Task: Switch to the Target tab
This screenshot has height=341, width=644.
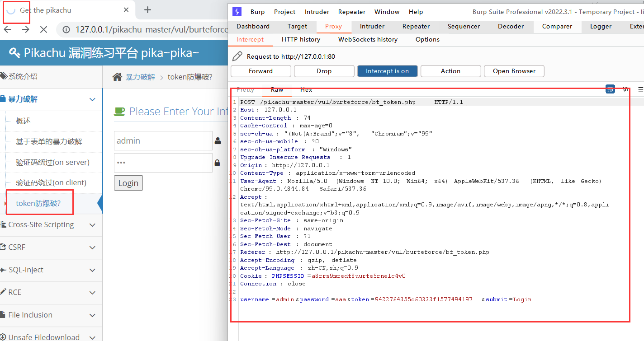Action: pos(297,27)
